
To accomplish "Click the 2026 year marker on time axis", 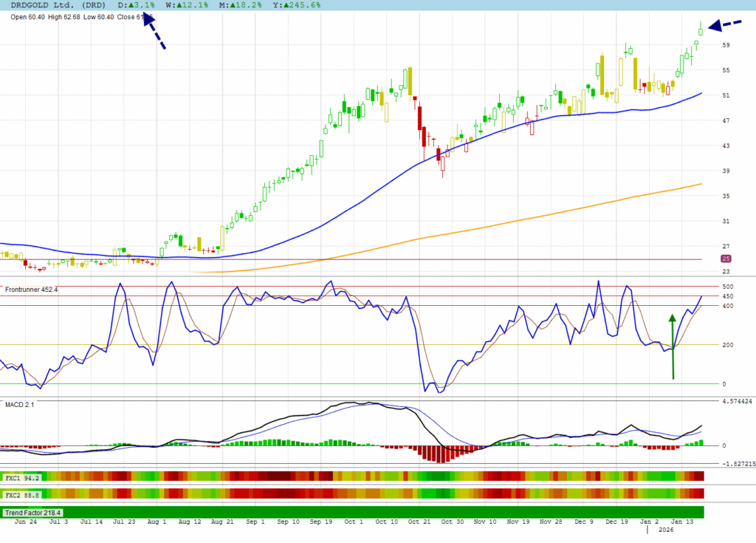I will point(665,530).
